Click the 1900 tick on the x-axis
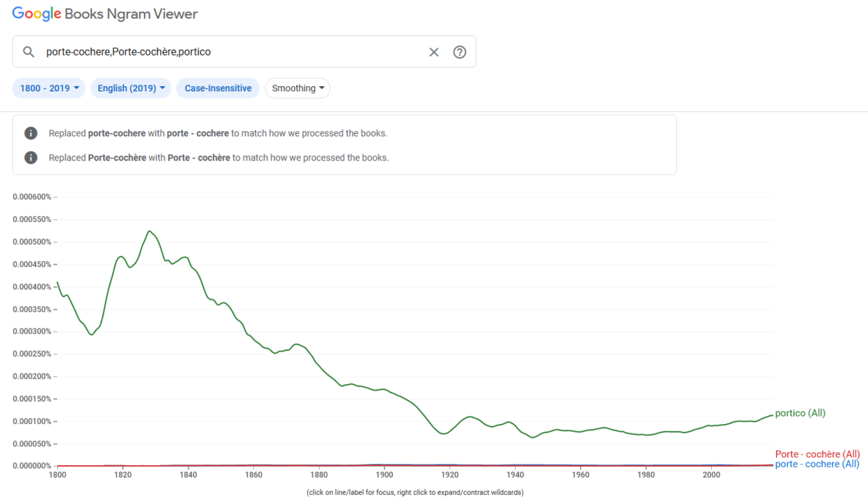 (x=384, y=475)
